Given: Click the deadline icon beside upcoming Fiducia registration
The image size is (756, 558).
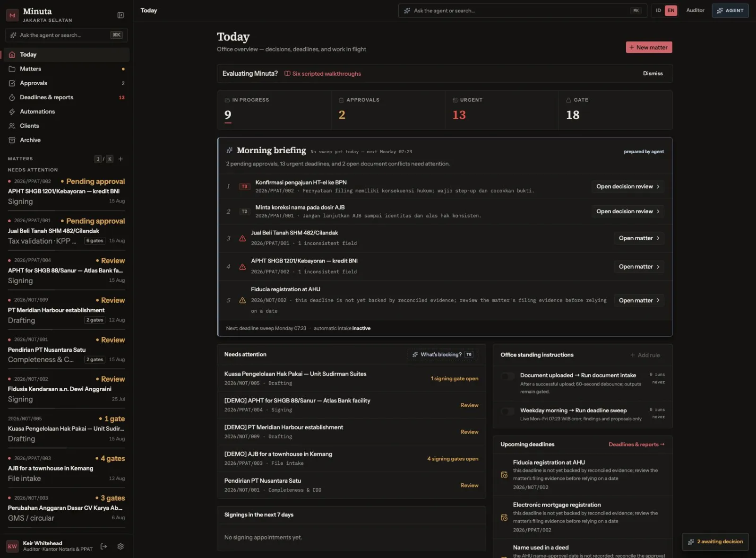Looking at the screenshot, I should [x=504, y=474].
